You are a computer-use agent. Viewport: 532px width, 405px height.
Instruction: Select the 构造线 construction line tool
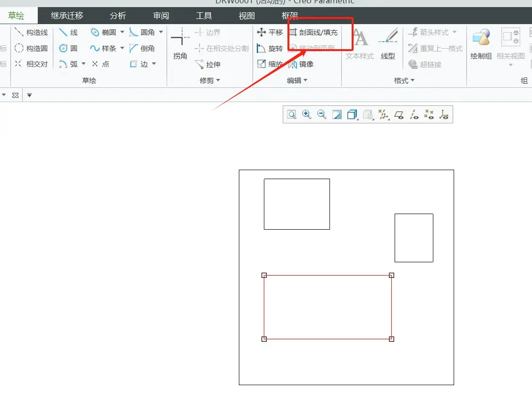tap(31, 32)
